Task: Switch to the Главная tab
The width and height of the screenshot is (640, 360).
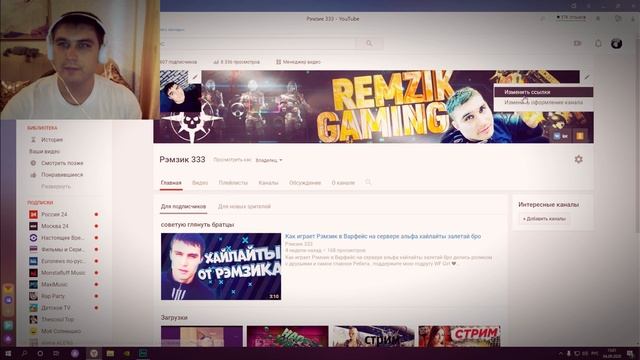Action: tap(171, 183)
